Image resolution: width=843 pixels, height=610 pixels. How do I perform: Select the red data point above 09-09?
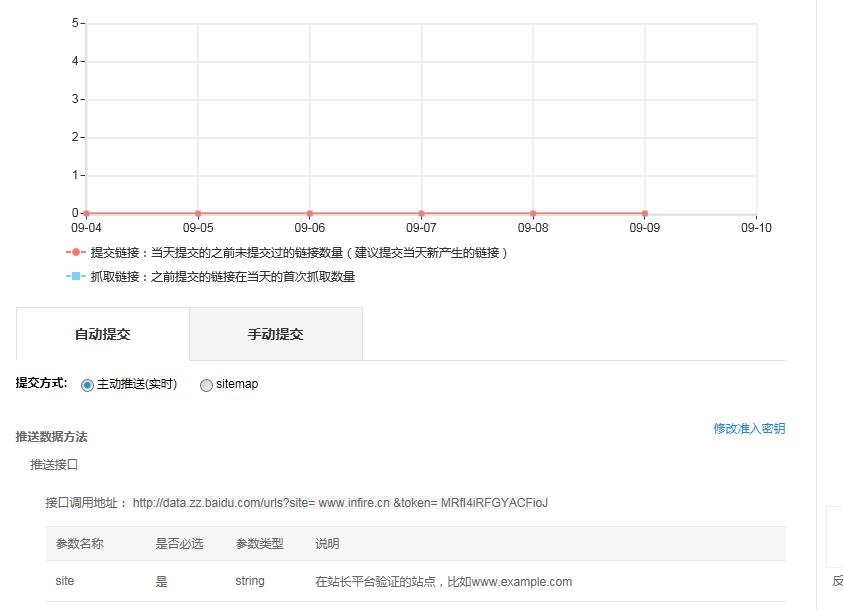[645, 212]
